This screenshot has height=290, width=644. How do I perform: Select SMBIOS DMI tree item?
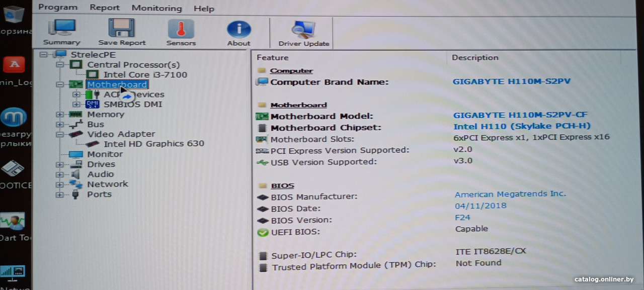(x=133, y=104)
